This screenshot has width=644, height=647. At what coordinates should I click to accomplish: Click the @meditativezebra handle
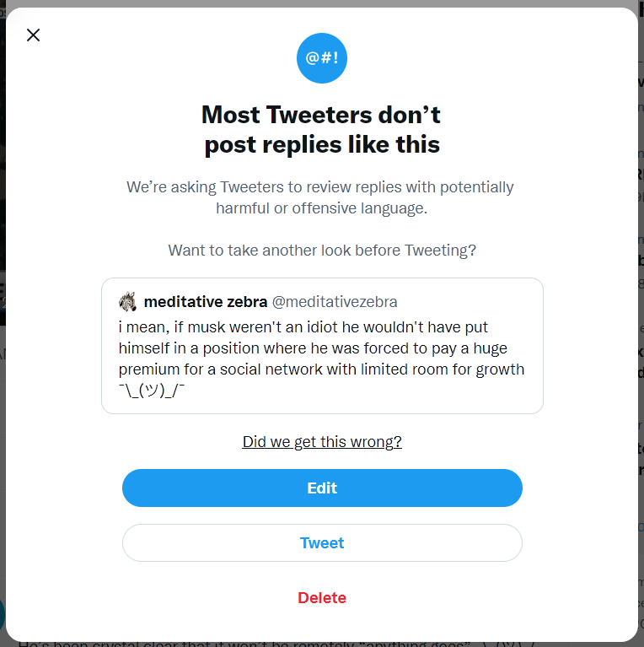tap(334, 301)
